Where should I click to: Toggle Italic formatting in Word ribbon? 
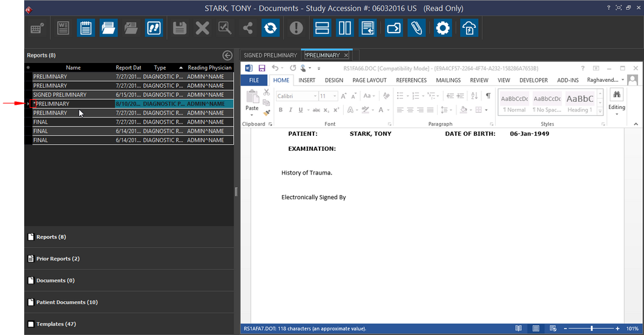(x=290, y=110)
